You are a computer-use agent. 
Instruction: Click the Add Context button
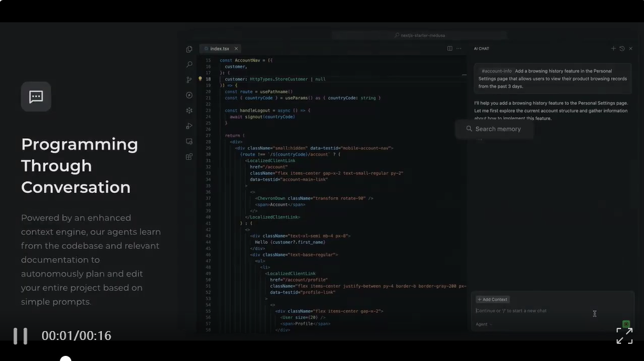pyautogui.click(x=492, y=299)
